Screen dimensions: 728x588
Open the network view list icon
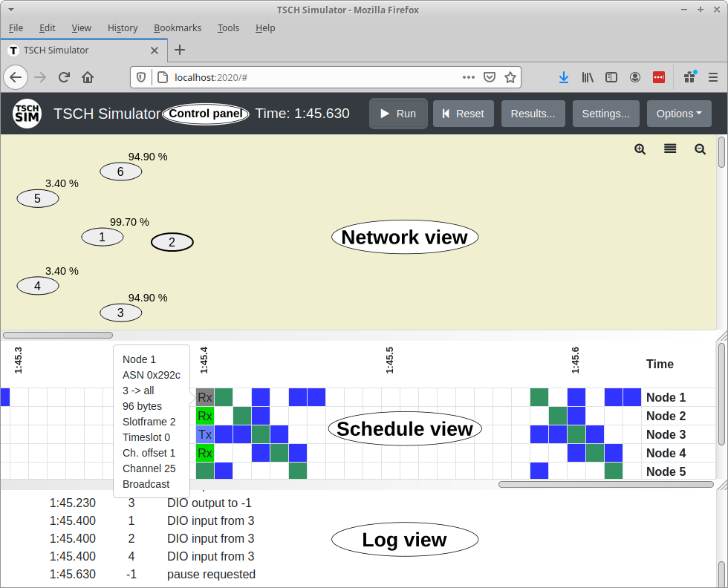tap(669, 148)
